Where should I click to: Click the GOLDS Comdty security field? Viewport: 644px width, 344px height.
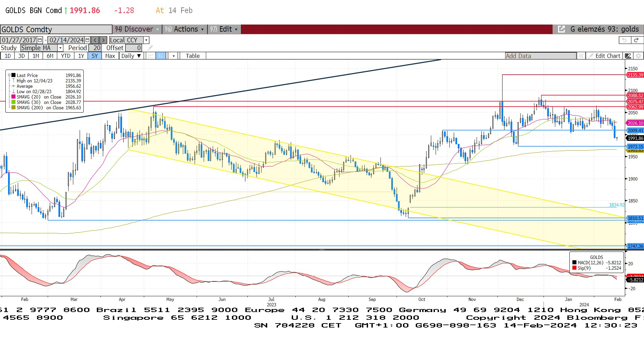tap(56, 29)
